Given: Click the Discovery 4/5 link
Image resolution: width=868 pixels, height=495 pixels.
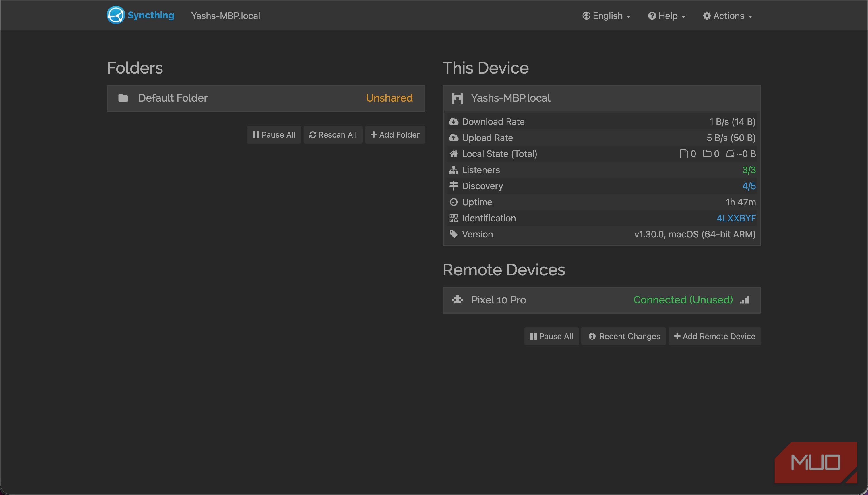Looking at the screenshot, I should 749,186.
